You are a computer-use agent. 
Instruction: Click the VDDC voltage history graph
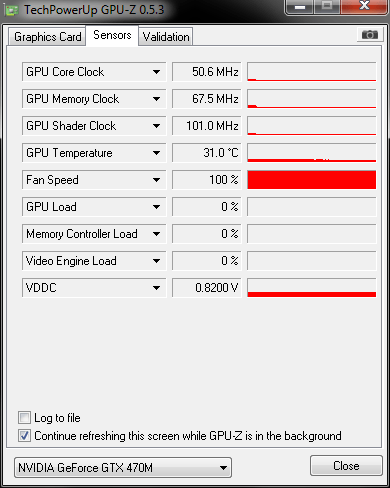[x=312, y=288]
